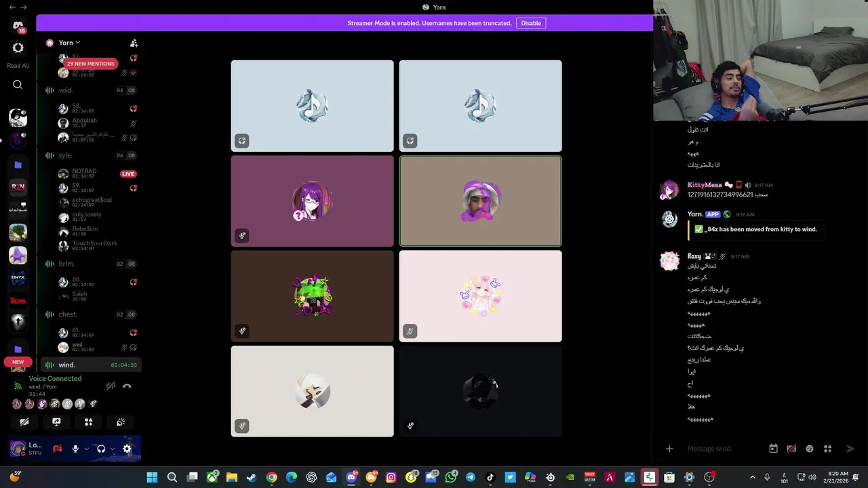Select user Saleh in the brim. channel
Screen dimensions: 868x488
pos(80,296)
